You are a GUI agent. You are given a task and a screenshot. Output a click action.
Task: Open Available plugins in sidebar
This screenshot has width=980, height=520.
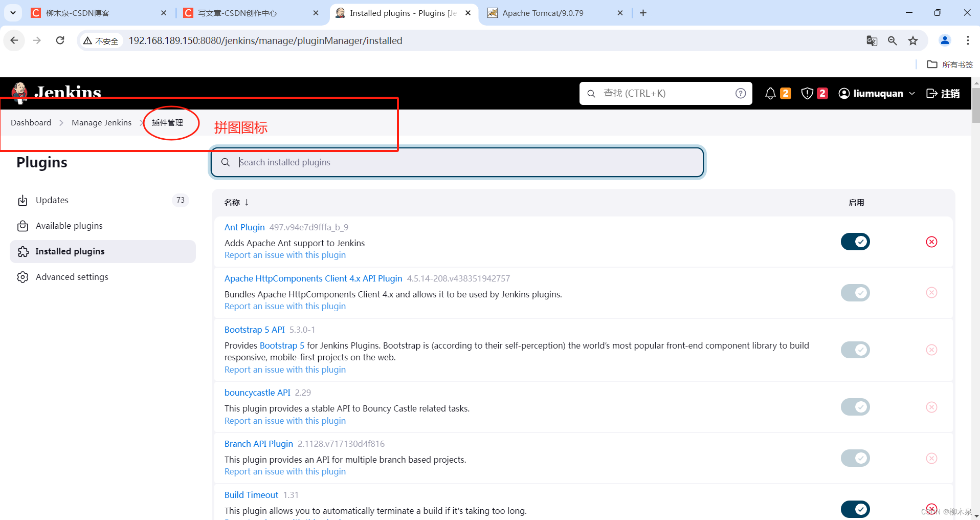103,226
